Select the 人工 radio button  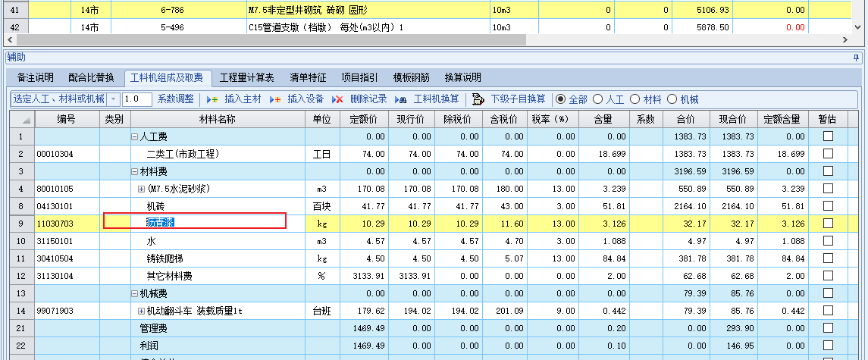(598, 99)
